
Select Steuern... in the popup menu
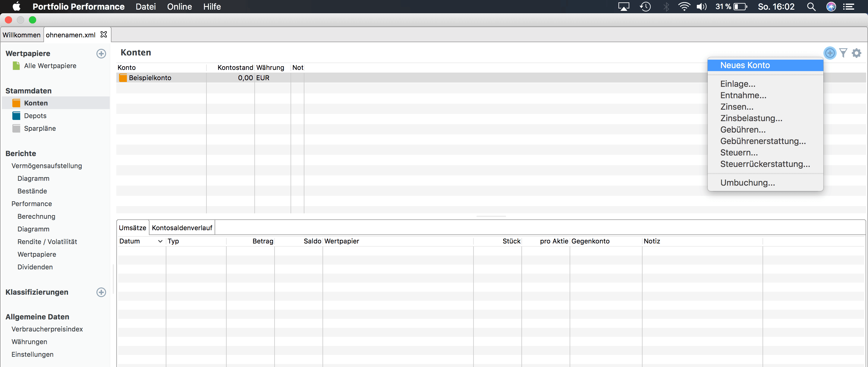(765, 152)
